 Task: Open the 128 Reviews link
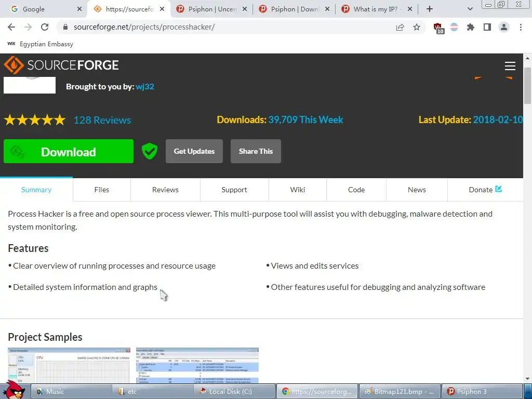click(x=102, y=120)
